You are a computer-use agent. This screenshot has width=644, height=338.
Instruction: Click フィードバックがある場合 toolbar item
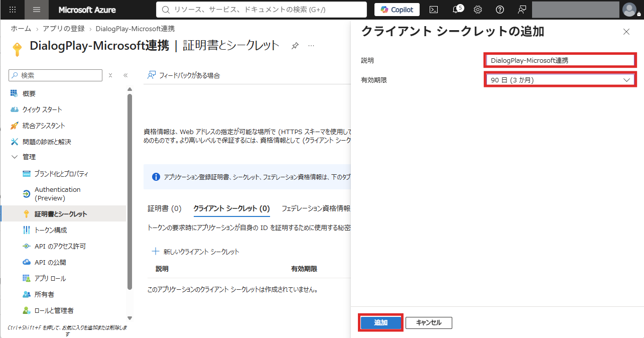[x=183, y=75]
